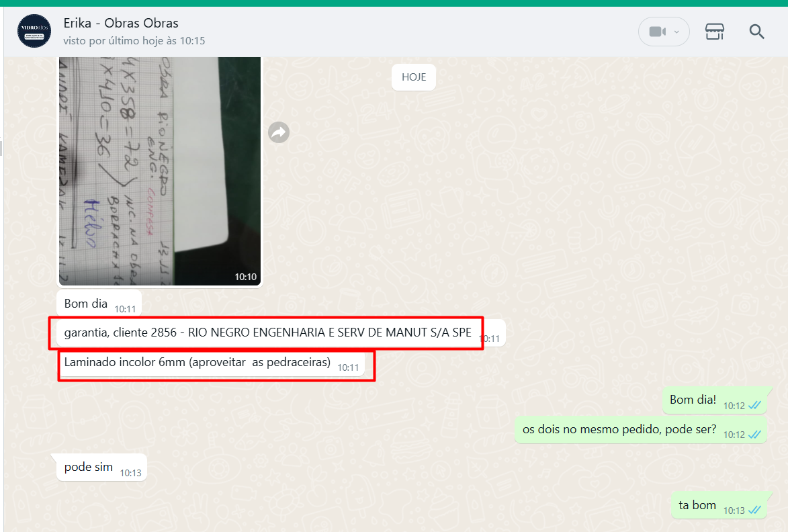
Task: Check the read ticks on 'Bom dia!' message
Action: point(755,406)
